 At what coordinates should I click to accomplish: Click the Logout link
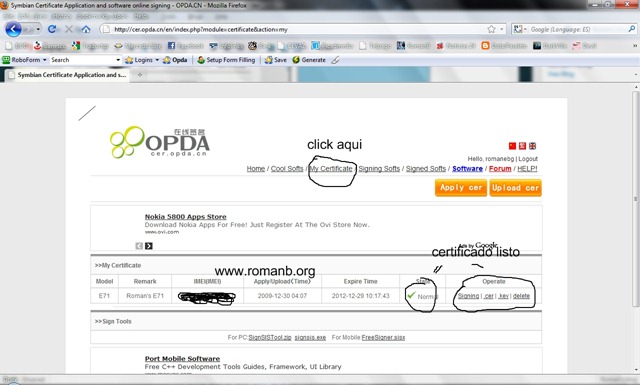pyautogui.click(x=528, y=159)
